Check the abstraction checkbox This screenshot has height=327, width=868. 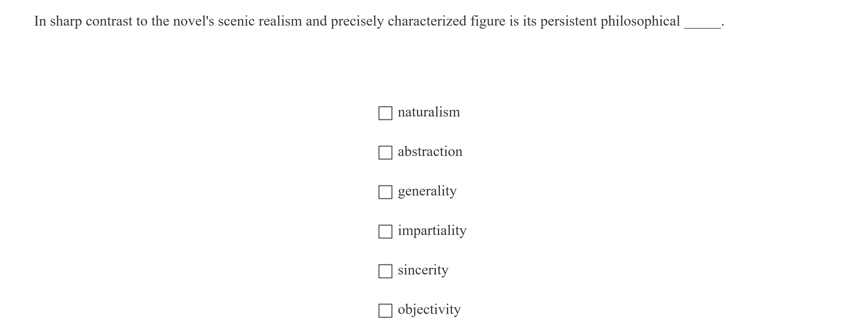(385, 153)
